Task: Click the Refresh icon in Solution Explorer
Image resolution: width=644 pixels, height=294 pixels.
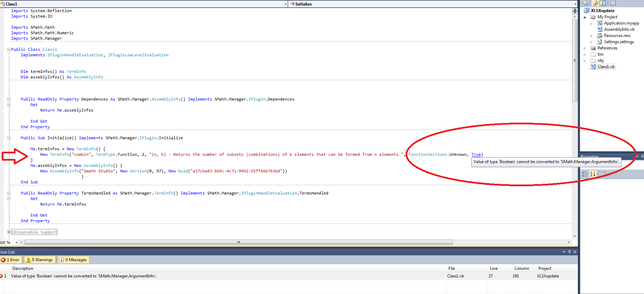Action: [x=603, y=3]
